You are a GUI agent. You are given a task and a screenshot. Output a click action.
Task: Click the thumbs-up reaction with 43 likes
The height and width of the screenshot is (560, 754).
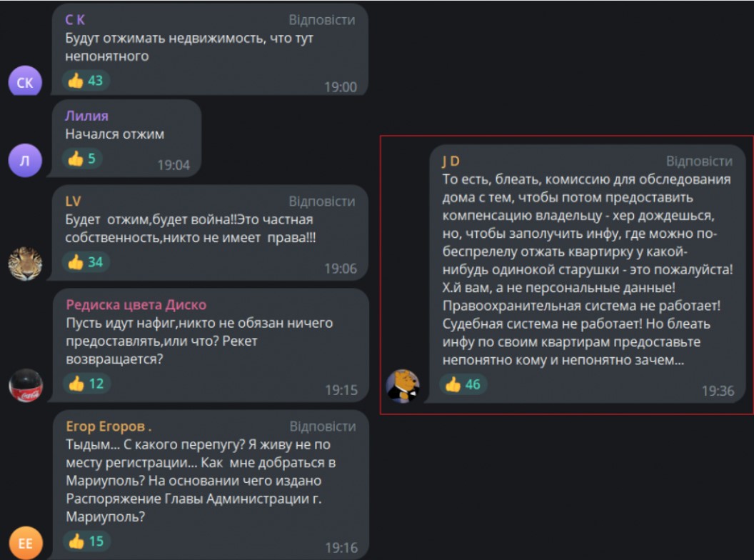tap(86, 81)
